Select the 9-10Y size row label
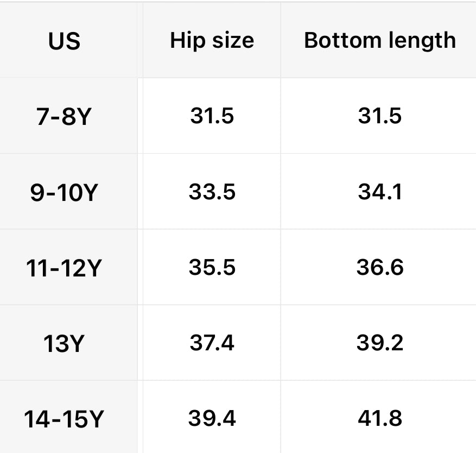Image resolution: width=476 pixels, height=453 pixels. point(63,192)
